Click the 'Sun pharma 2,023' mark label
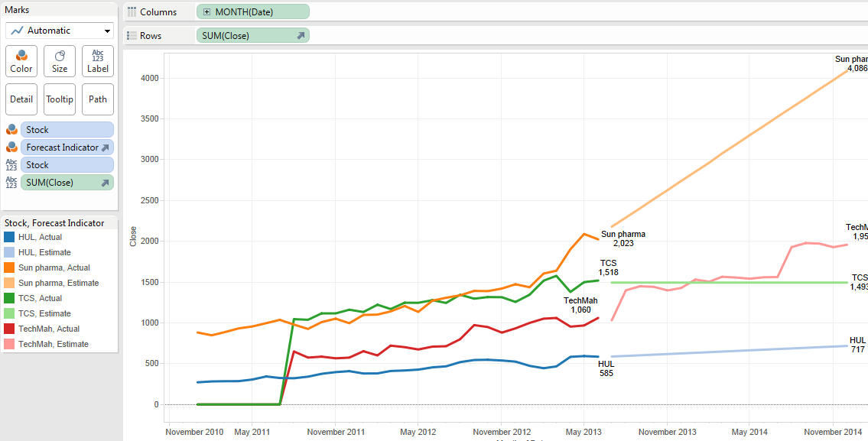Image resolution: width=868 pixels, height=441 pixels. pyautogui.click(x=623, y=238)
